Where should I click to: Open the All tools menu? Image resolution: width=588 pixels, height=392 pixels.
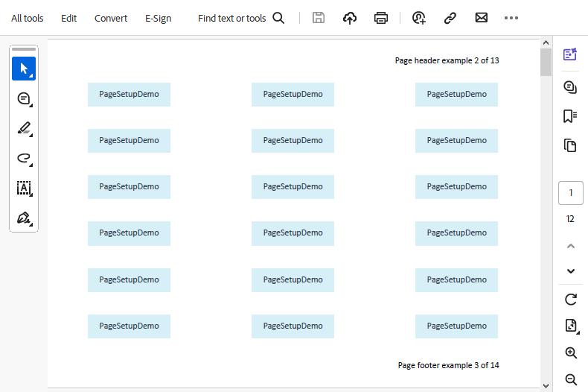[x=28, y=18]
